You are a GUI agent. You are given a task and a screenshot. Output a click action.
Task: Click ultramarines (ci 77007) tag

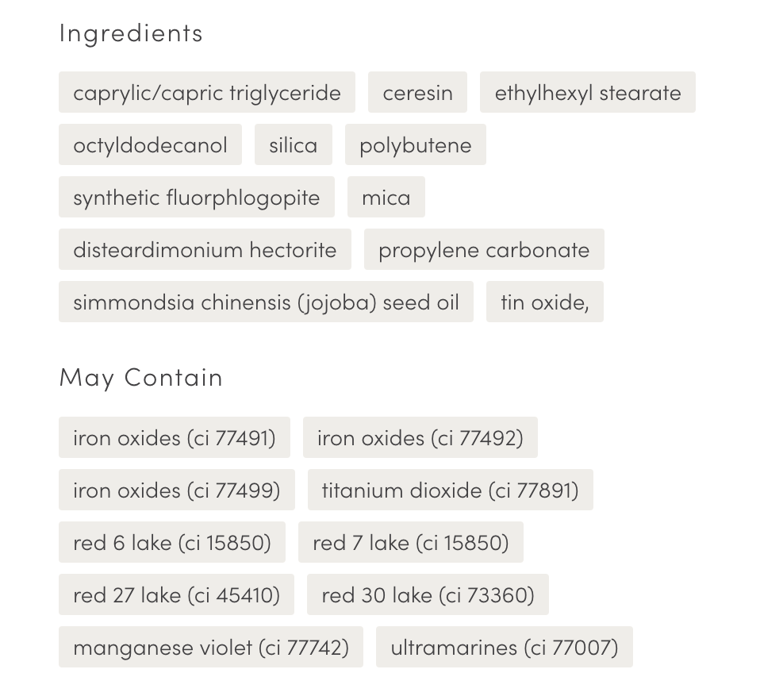point(504,647)
